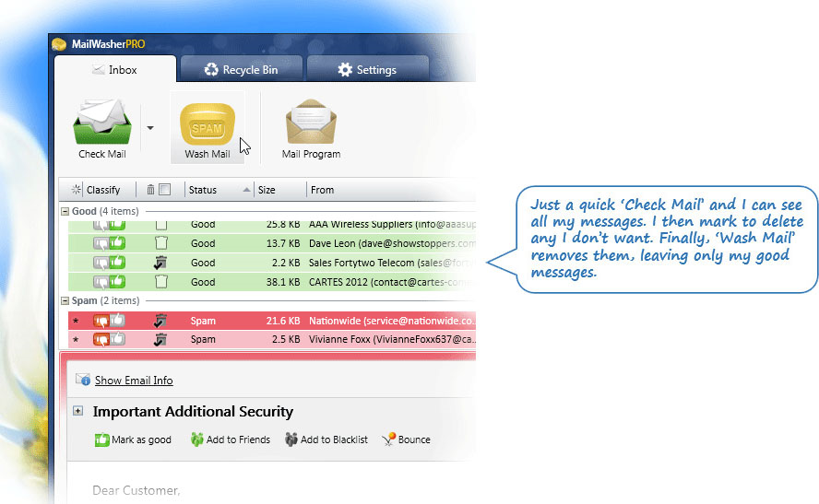Unmark delete on Sales Fortytwo Telecom email
The width and height of the screenshot is (819, 504).
click(x=160, y=263)
